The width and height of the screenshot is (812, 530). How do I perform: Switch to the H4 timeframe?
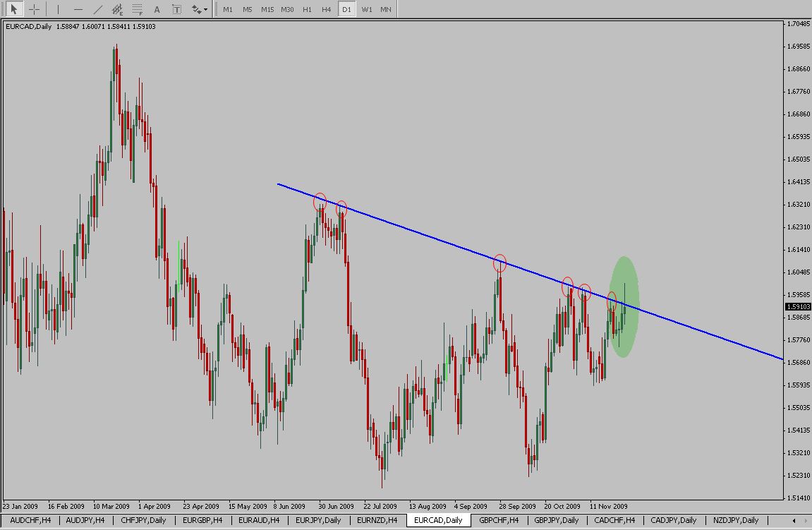326,10
